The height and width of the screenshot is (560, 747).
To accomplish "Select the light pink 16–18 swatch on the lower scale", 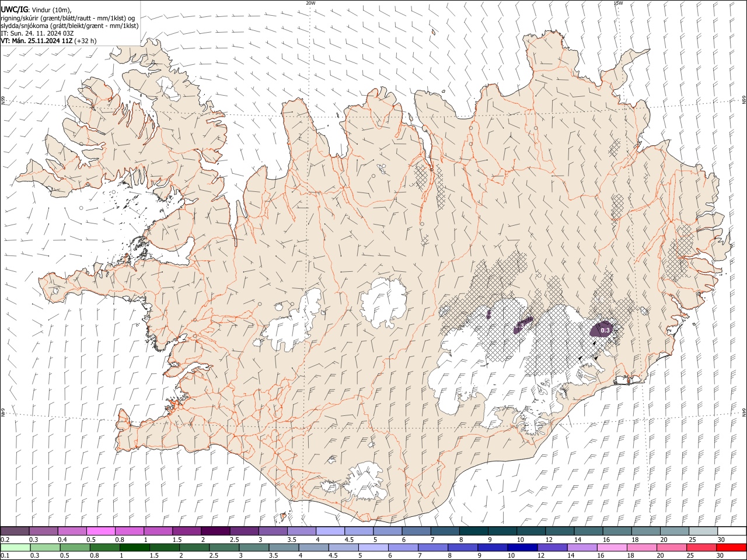I will point(611,547).
